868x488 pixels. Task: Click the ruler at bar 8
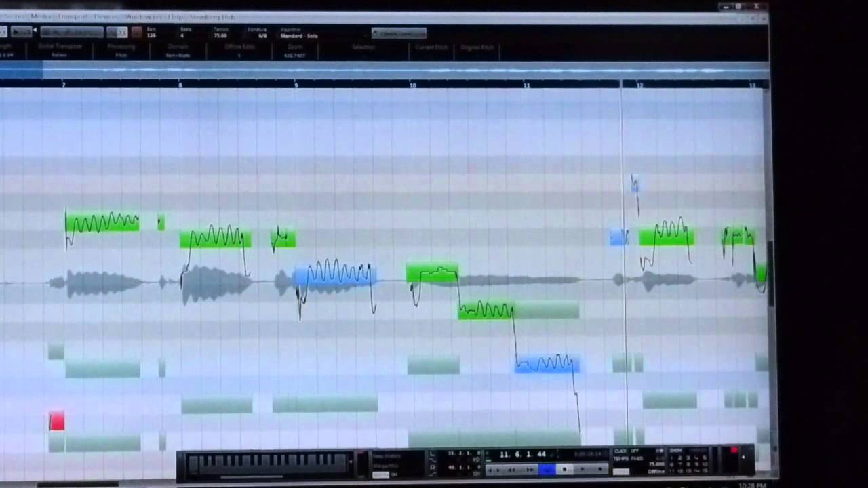(x=180, y=85)
